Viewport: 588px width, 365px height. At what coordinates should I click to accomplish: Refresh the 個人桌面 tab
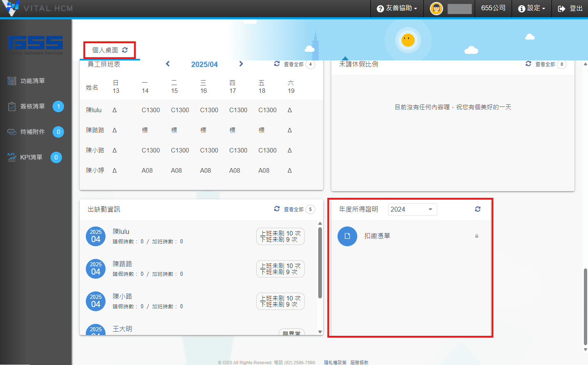tap(125, 50)
